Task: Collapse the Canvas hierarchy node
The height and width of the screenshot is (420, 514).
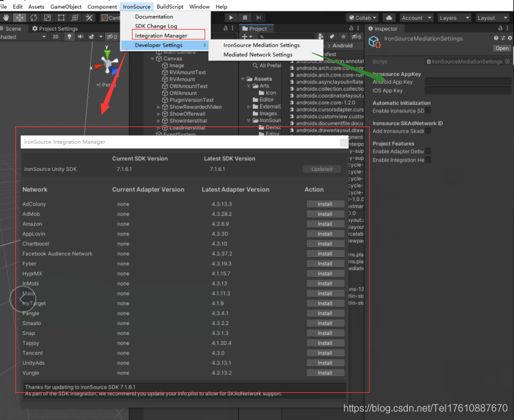Action: coord(152,59)
